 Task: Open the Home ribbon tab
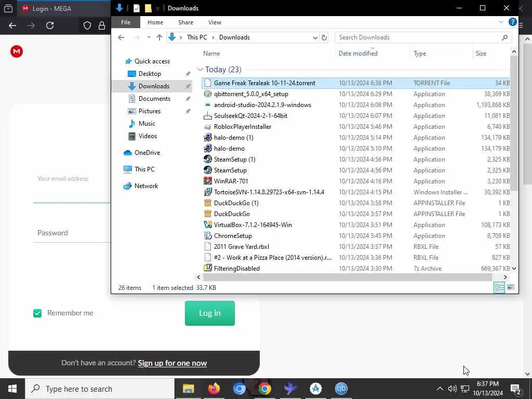(155, 22)
